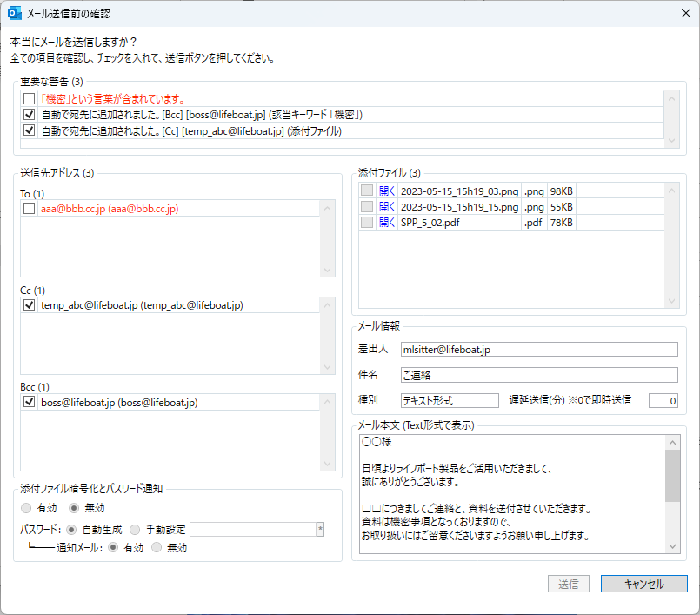This screenshot has width=700, height=615.
Task: Select 手動設定 manual password option
Action: pos(135,529)
